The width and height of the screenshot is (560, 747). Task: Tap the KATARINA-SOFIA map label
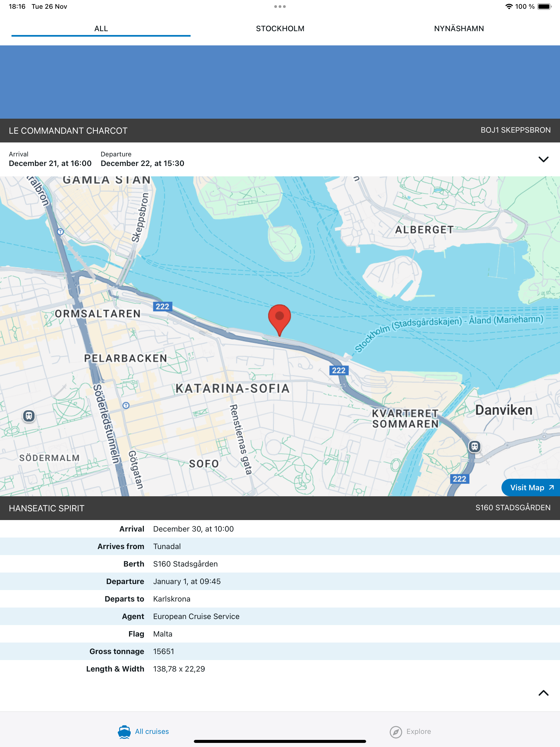[233, 388]
